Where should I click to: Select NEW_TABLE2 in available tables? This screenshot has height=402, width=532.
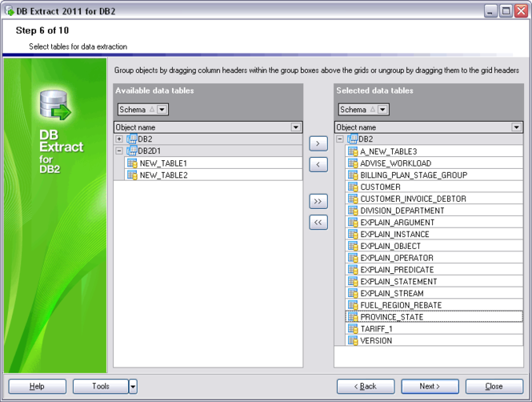point(214,175)
